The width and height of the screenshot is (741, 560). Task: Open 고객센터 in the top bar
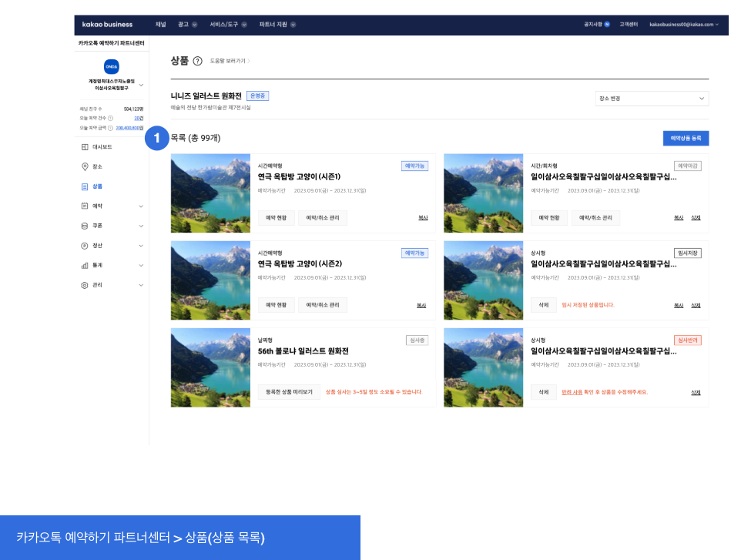pyautogui.click(x=629, y=25)
